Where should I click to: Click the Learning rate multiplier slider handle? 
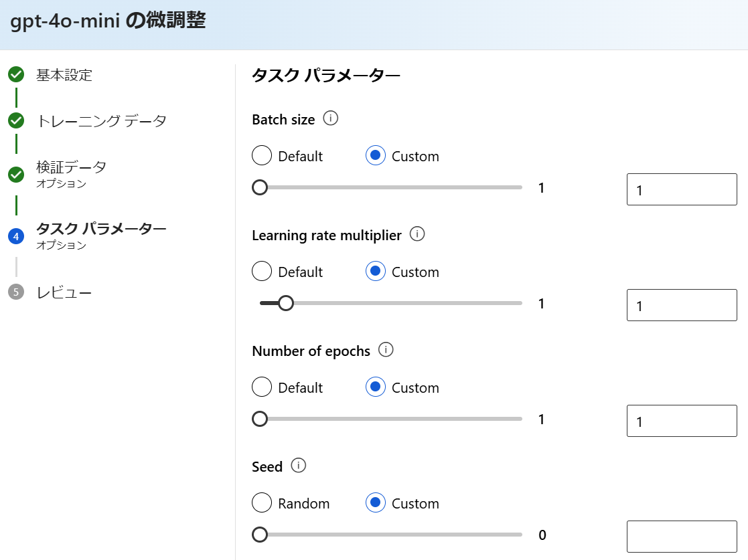(286, 304)
